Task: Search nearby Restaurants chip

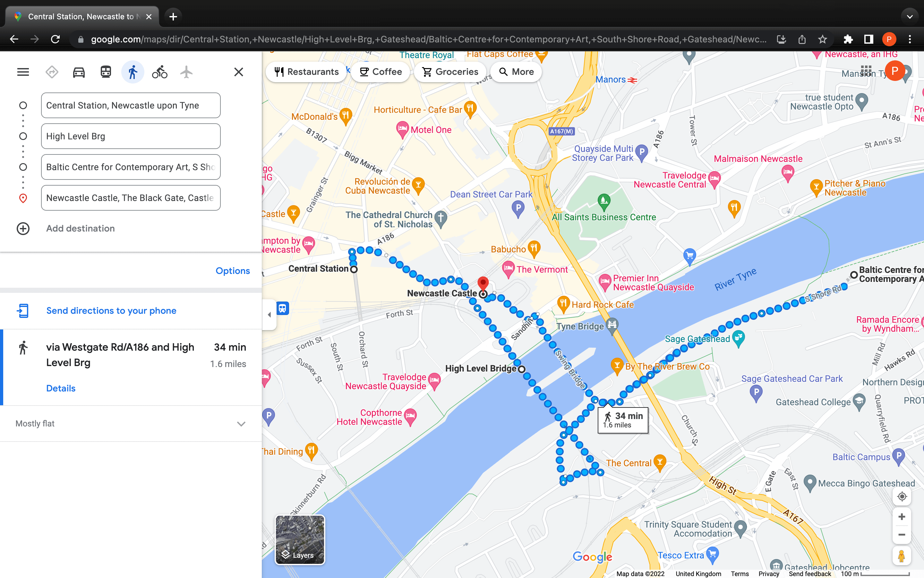Action: click(306, 72)
